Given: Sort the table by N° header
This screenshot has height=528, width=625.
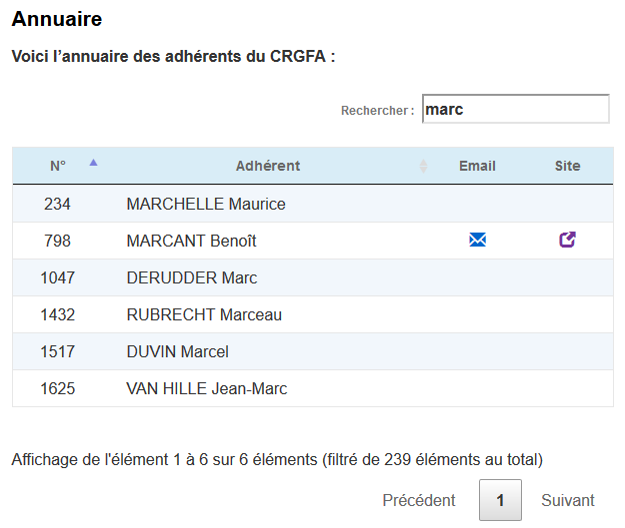Looking at the screenshot, I should coord(58,166).
